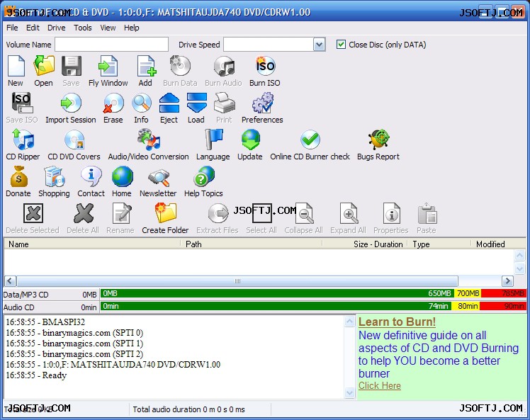Click the Contact icon

pos(91,176)
